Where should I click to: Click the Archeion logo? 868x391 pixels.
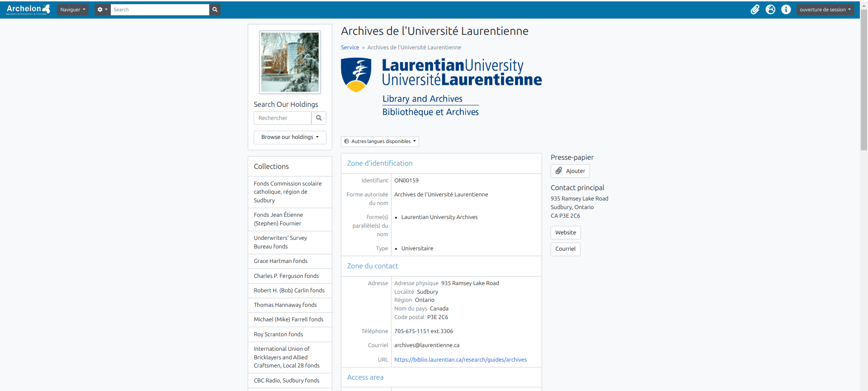pos(28,10)
